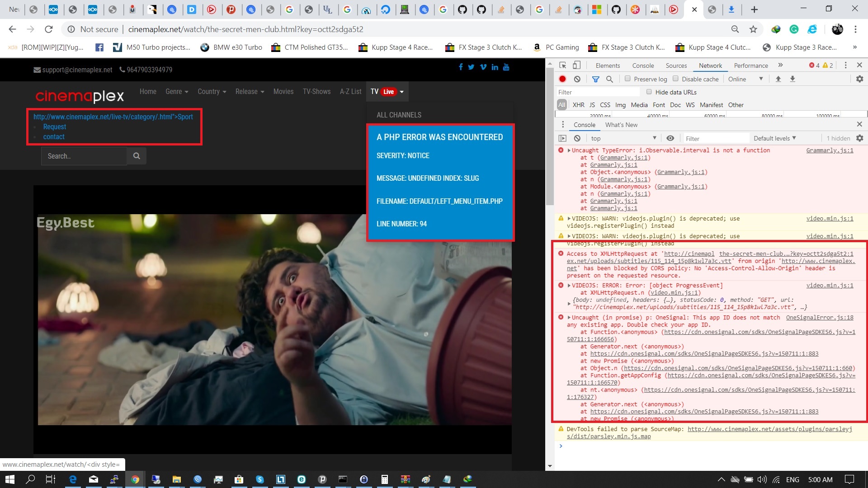
Task: Open DevTools customize kebab menu
Action: click(x=845, y=66)
